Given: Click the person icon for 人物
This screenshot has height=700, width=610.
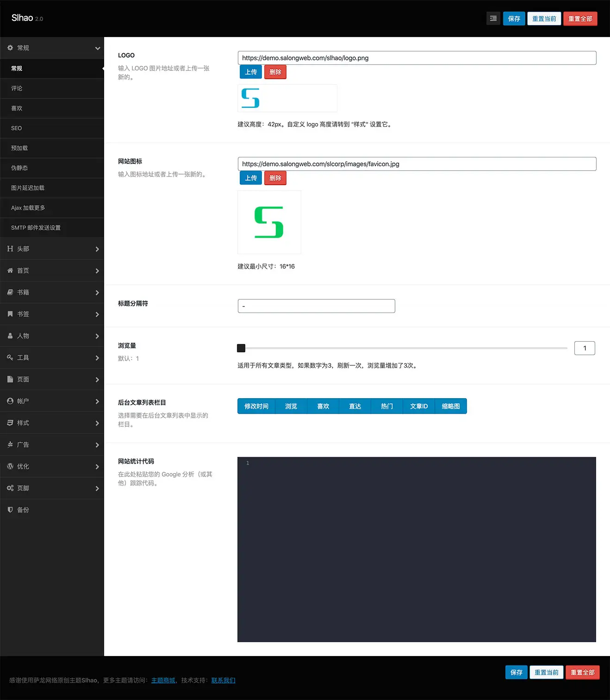Looking at the screenshot, I should click(10, 336).
